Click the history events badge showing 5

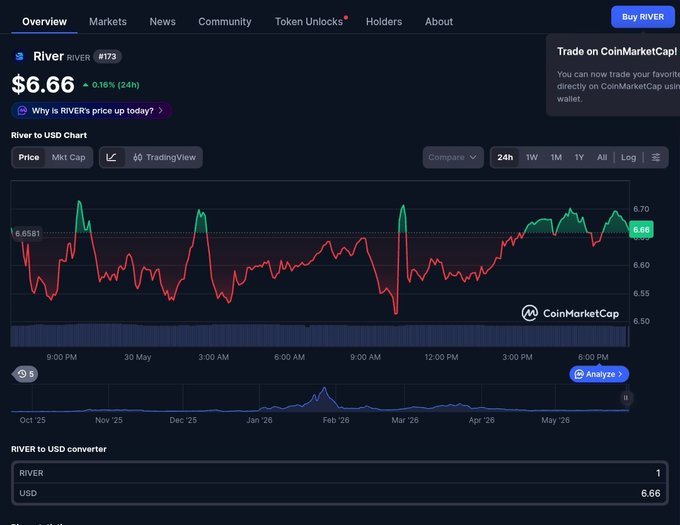tap(26, 374)
